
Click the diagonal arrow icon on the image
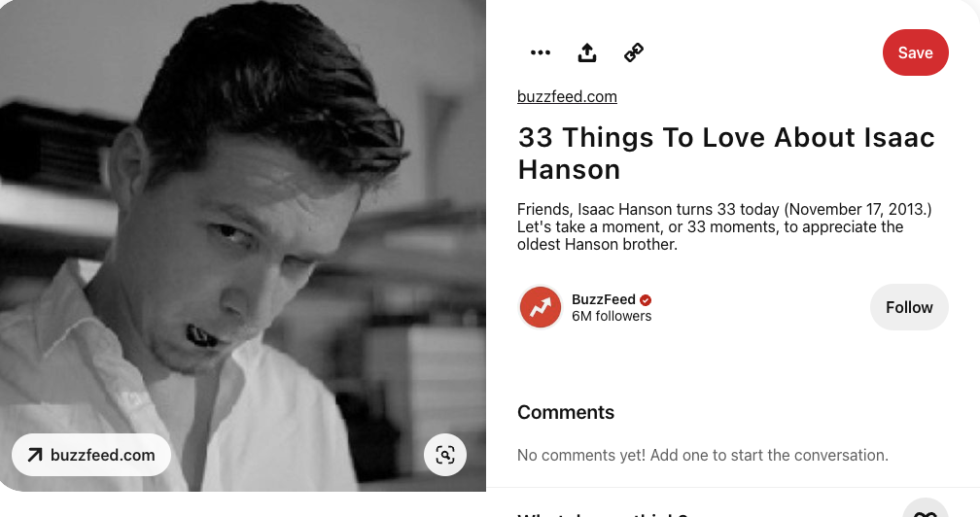[35, 455]
